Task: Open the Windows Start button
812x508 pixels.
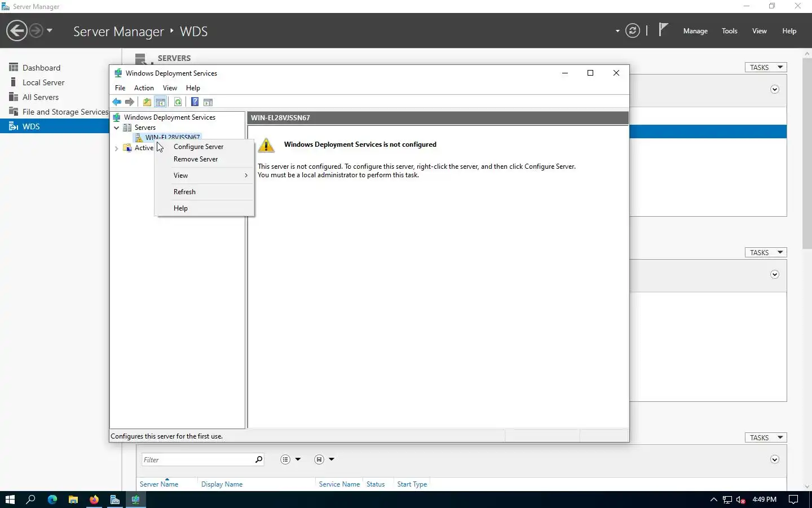Action: pyautogui.click(x=10, y=500)
